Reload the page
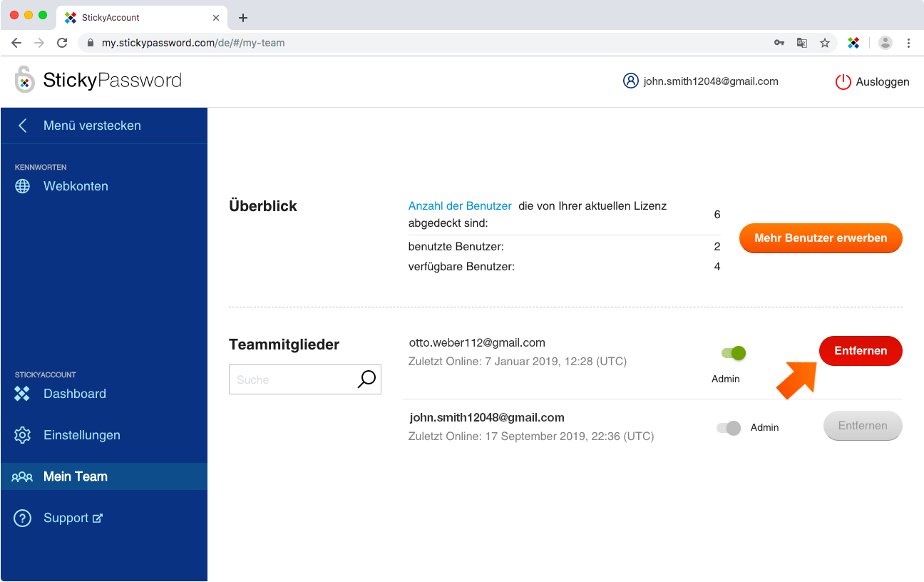The height and width of the screenshot is (582, 924). pyautogui.click(x=62, y=43)
